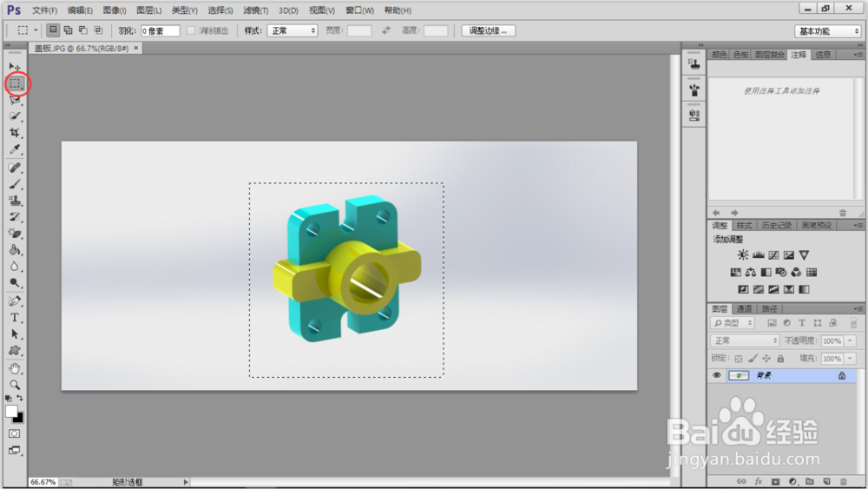Select the Crop tool
Image resolution: width=868 pixels, height=489 pixels.
tap(15, 133)
